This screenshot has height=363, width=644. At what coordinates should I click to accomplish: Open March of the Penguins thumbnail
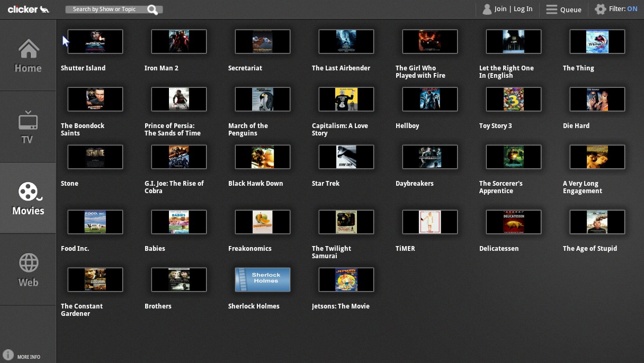[263, 99]
